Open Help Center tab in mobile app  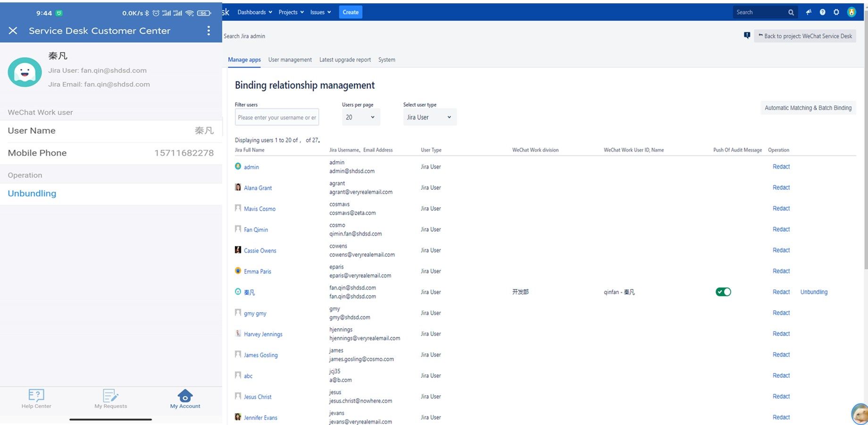tap(36, 399)
